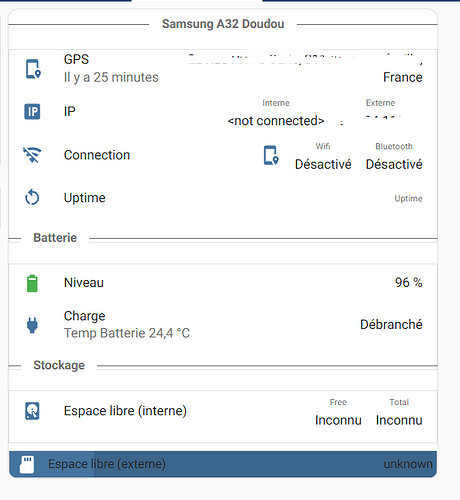Click the wifi-off Connection icon
The width and height of the screenshot is (460, 500).
point(32,155)
